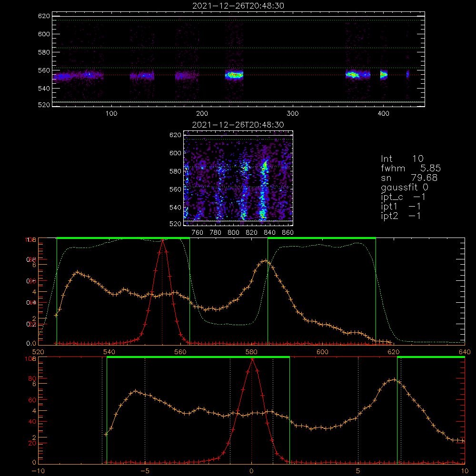The width and height of the screenshot is (476, 476).
Task: Click the red Gaussian peak in third plot
Action: point(163,240)
